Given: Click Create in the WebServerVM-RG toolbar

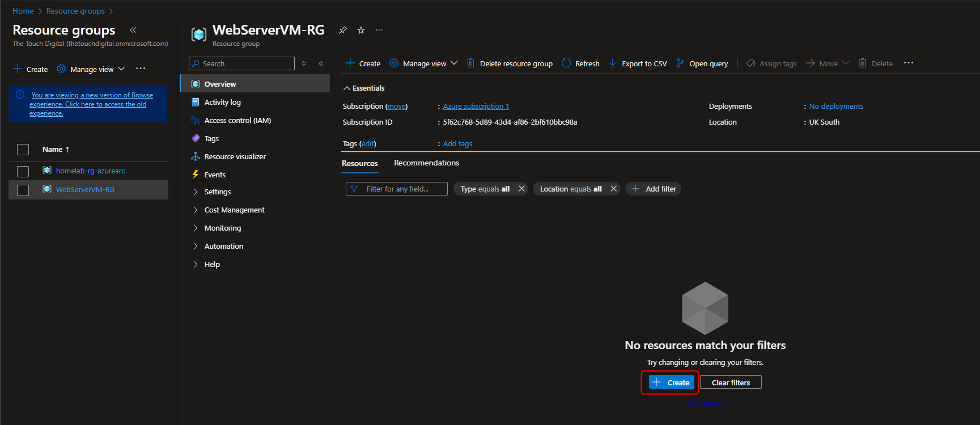Looking at the screenshot, I should 363,63.
